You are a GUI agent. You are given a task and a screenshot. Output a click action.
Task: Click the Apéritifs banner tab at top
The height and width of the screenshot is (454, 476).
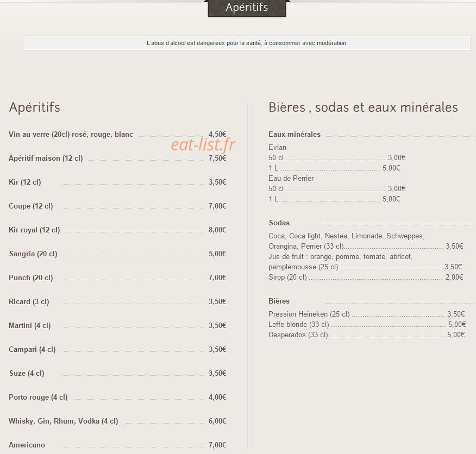tap(247, 8)
